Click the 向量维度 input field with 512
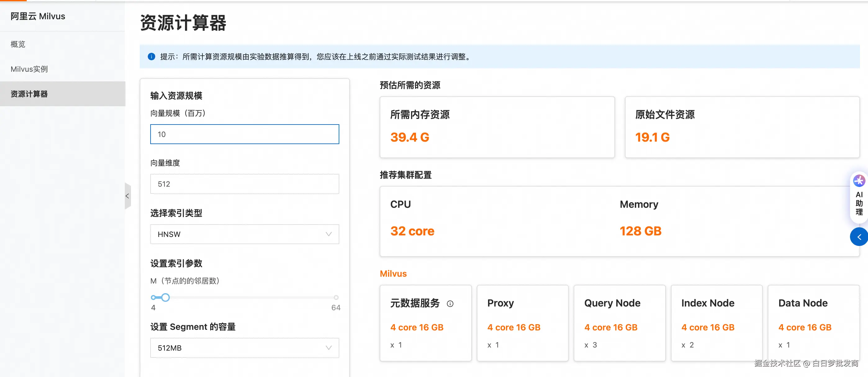868x377 pixels. click(x=244, y=184)
